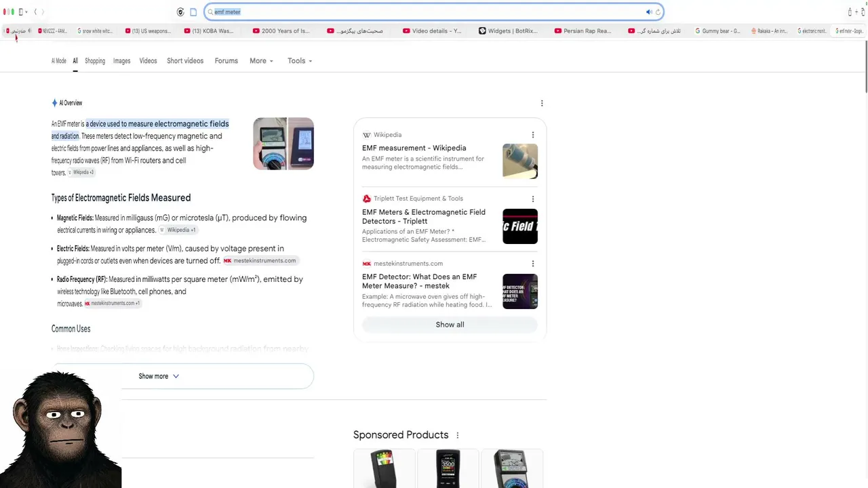Click the 'mestekinstruments.com +1' source chip
This screenshot has width=868, height=488.
[x=113, y=304]
